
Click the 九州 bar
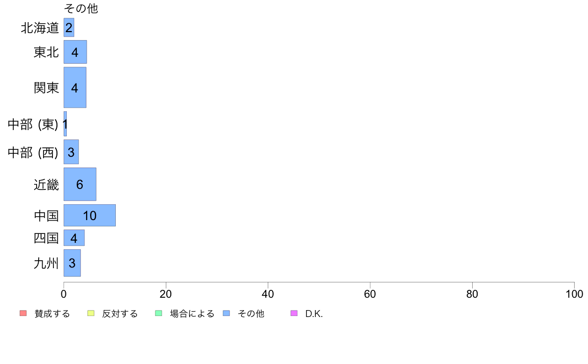click(72, 263)
